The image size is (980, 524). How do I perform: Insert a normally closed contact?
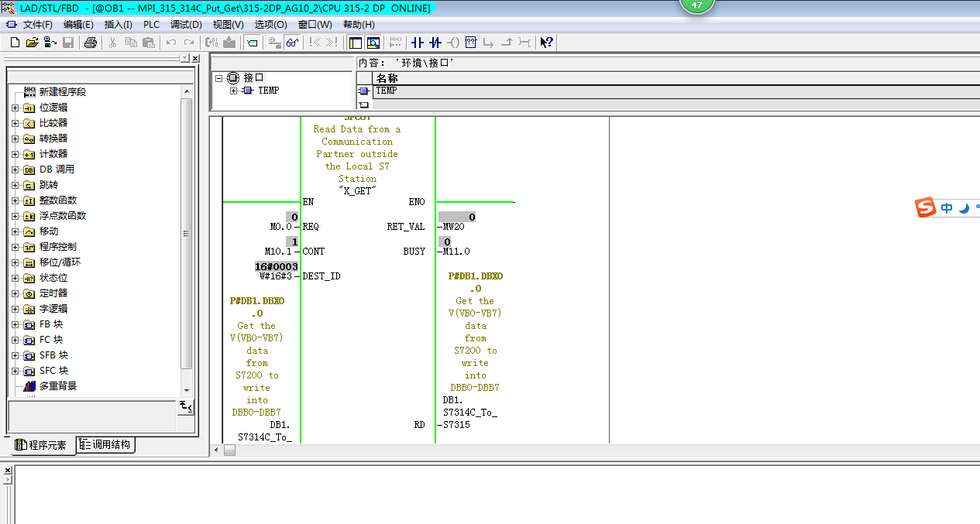(435, 43)
